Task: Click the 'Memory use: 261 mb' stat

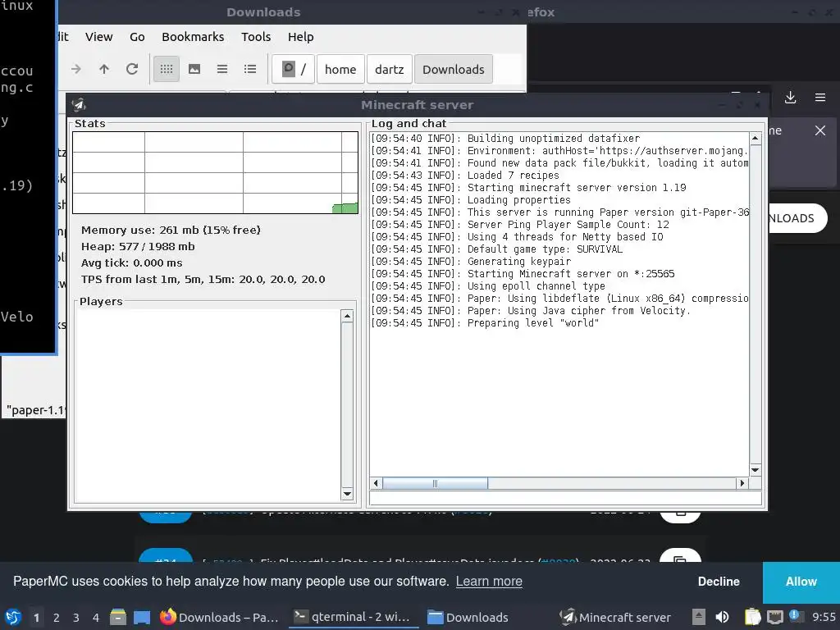Action: pyautogui.click(x=171, y=230)
